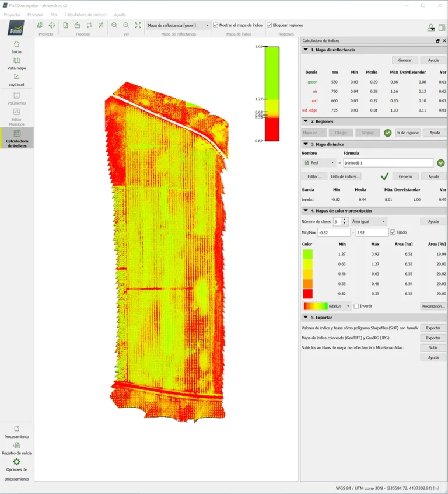The height and width of the screenshot is (494, 448).
Task: Switch to Vista mapa view
Action: point(17,64)
